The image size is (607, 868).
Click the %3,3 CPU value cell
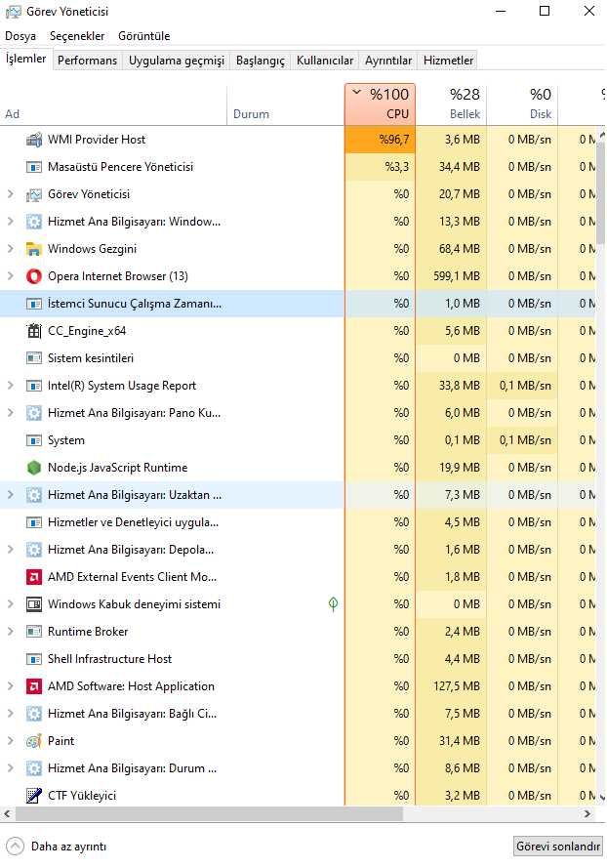(381, 167)
